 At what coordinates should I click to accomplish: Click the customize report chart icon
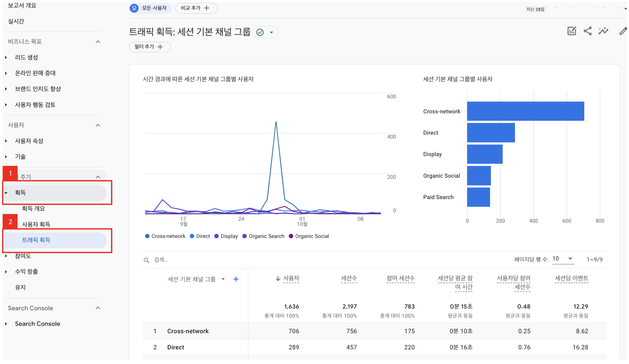(571, 31)
